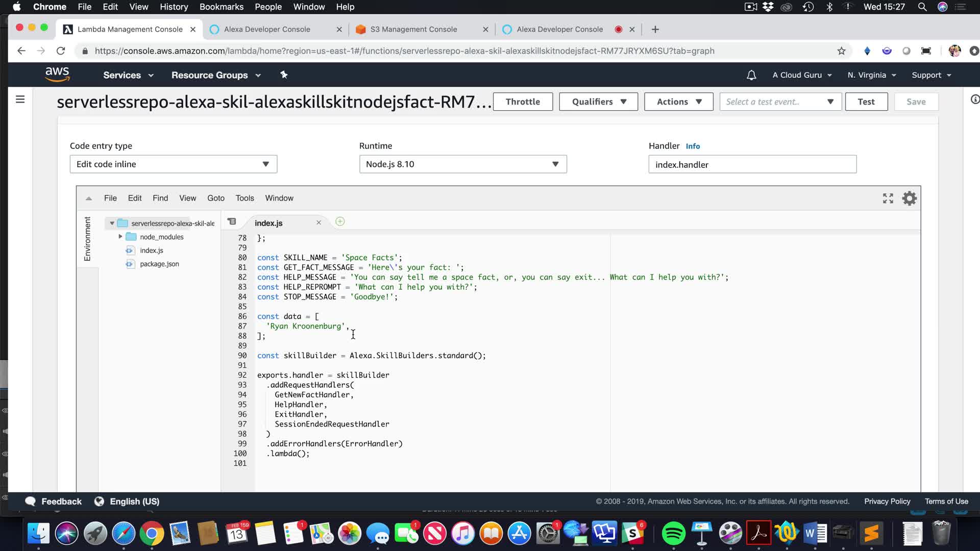Go to AWS home logo

pos(57,74)
